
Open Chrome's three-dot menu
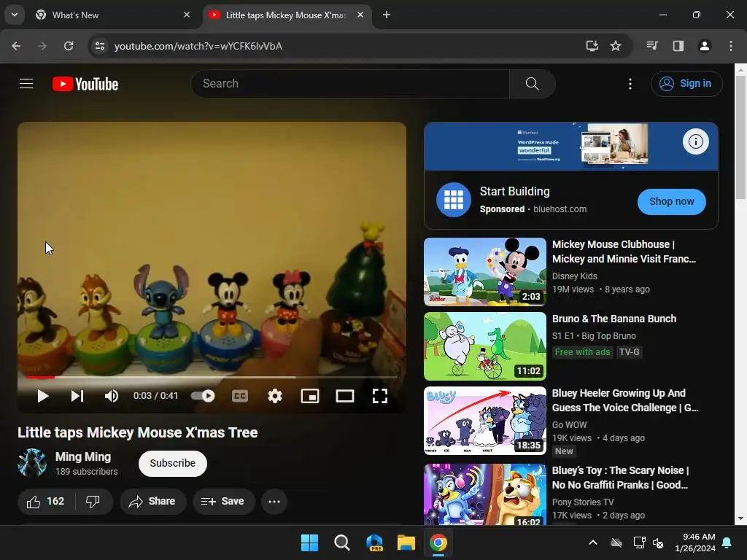coord(731,46)
